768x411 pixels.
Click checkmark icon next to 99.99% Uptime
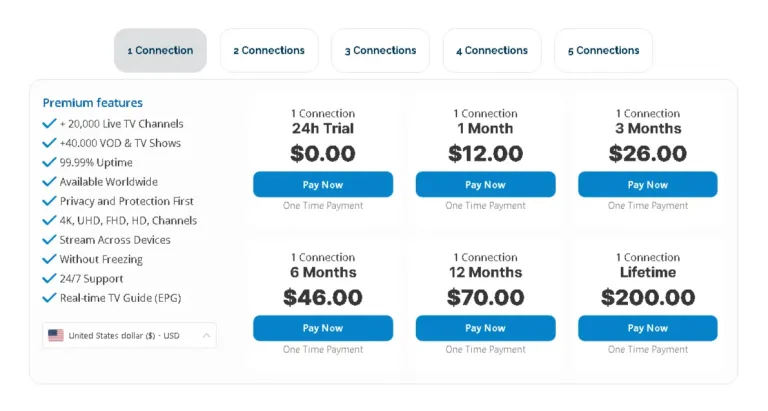49,162
